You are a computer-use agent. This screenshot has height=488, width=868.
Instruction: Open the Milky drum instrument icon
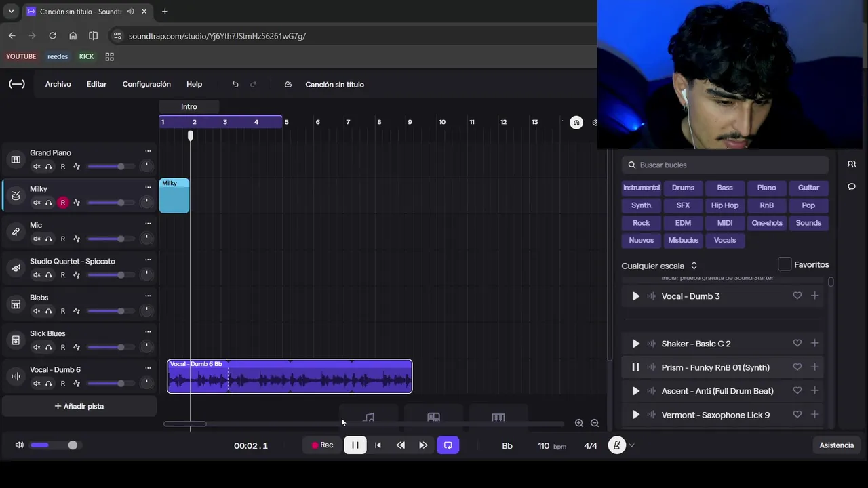(x=16, y=195)
